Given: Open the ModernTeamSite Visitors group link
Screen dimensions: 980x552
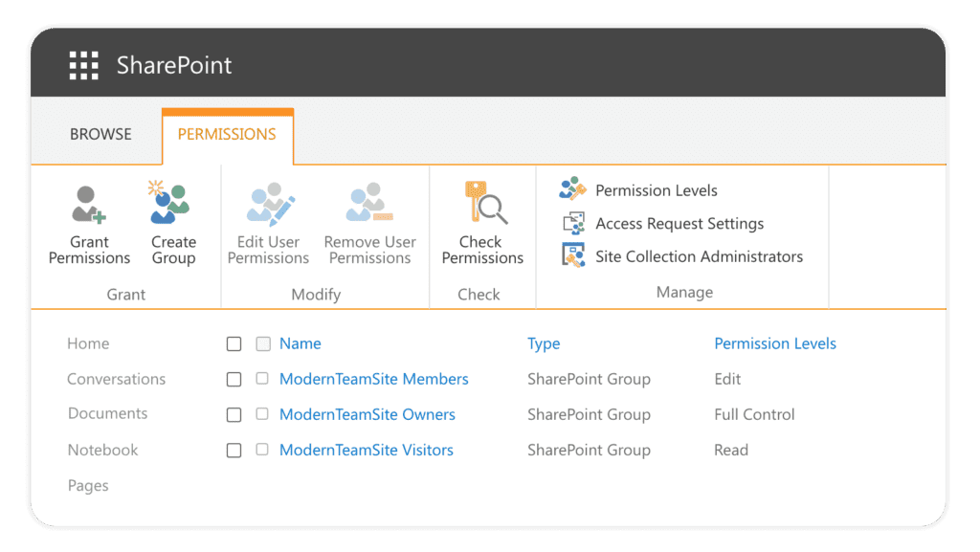Looking at the screenshot, I should pos(367,451).
